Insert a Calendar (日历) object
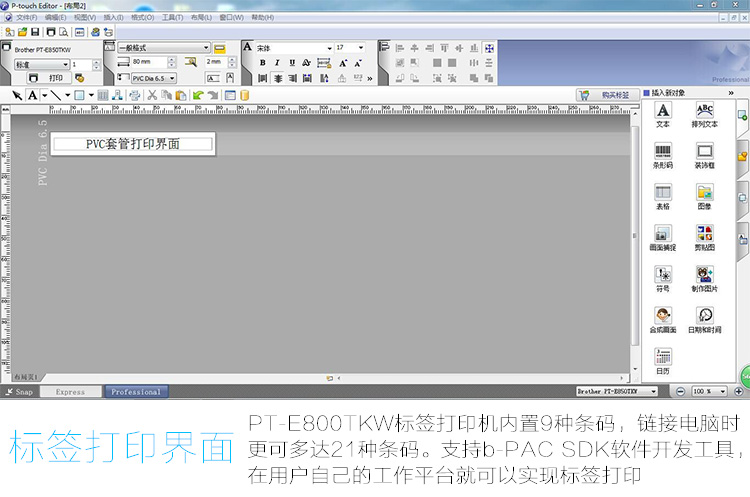This screenshot has width=750, height=497. (662, 362)
